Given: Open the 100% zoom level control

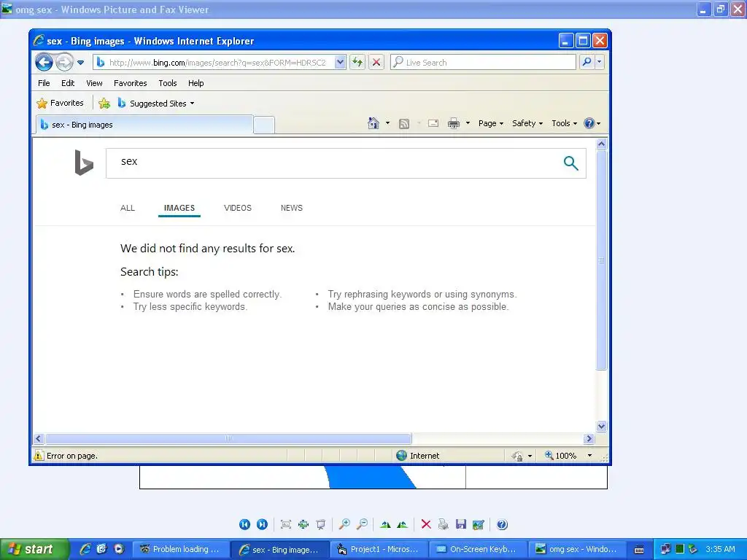Looking at the screenshot, I should point(568,456).
